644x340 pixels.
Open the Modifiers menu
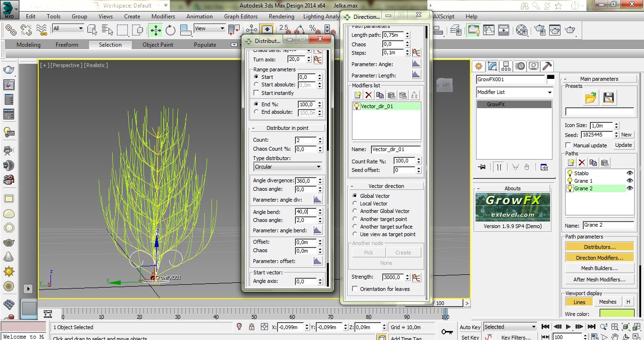point(163,16)
